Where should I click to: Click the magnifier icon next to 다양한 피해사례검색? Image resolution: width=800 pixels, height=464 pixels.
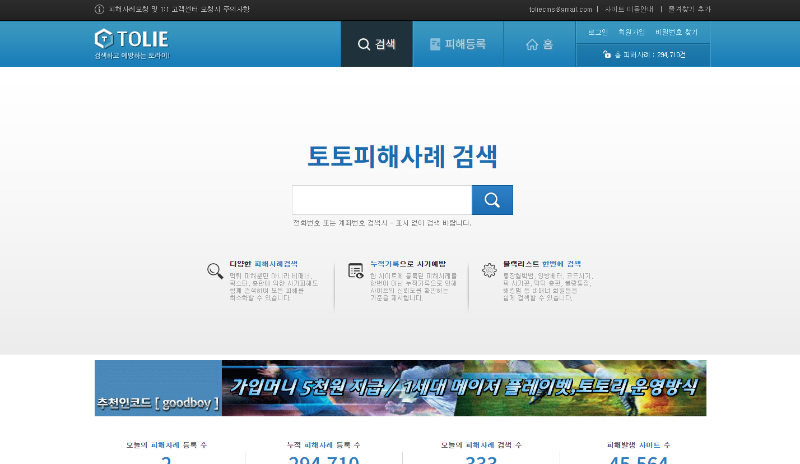pyautogui.click(x=215, y=270)
